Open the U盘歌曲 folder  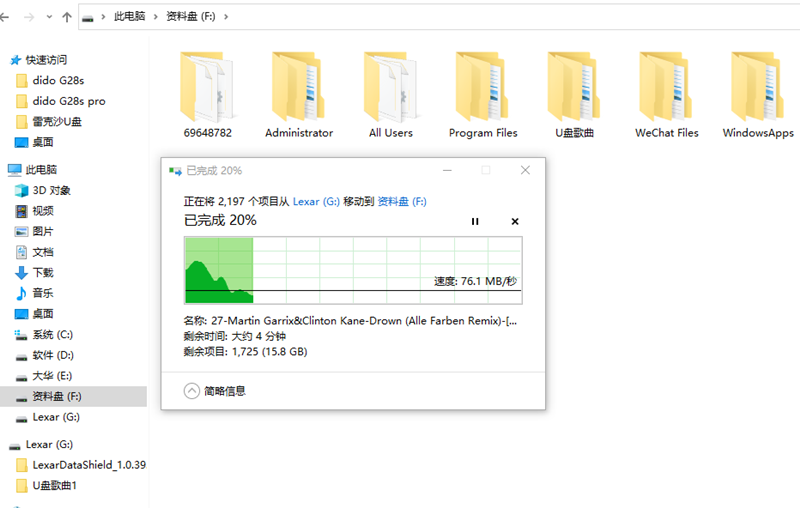tap(574, 86)
